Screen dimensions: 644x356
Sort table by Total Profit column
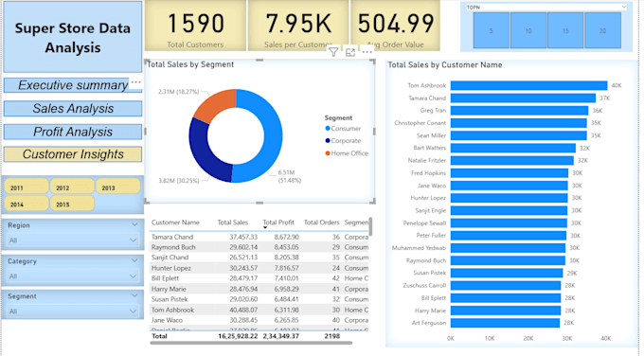coord(278,222)
